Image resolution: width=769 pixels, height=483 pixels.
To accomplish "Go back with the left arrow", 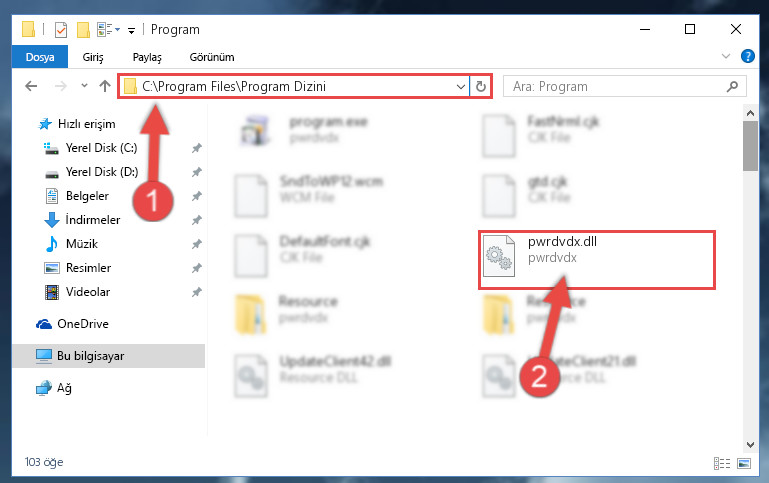I will (31, 86).
